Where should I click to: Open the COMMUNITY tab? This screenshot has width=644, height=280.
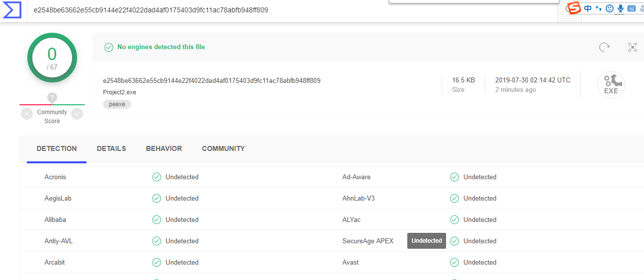(223, 148)
